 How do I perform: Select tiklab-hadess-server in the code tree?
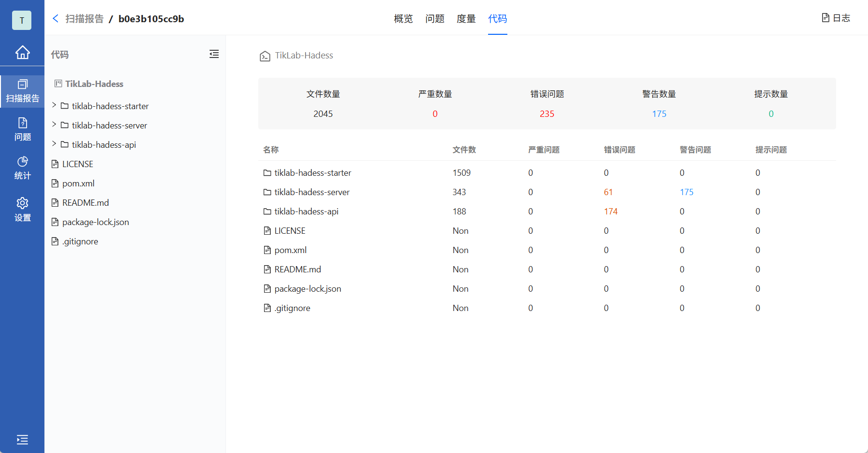pos(110,126)
